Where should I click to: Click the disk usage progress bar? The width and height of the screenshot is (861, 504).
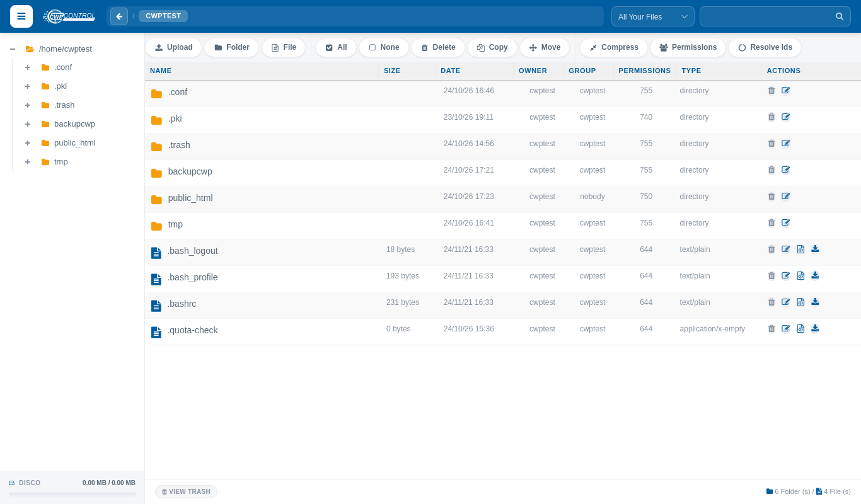[72, 495]
